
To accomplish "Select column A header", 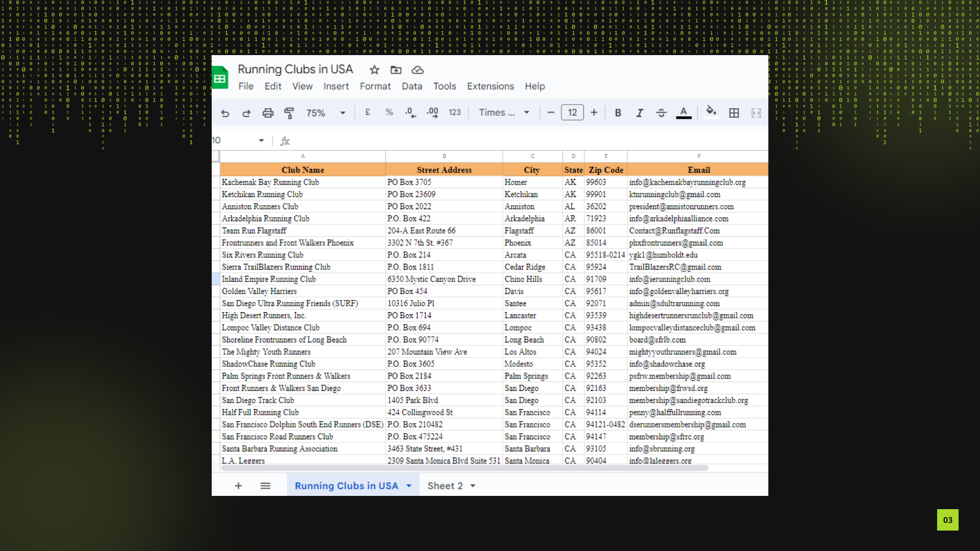I will (x=303, y=156).
